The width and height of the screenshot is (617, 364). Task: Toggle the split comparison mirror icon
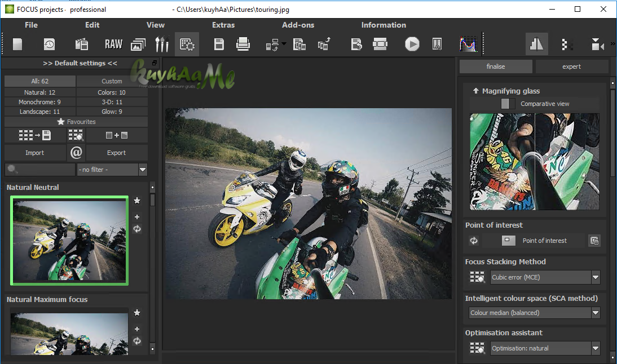(536, 44)
